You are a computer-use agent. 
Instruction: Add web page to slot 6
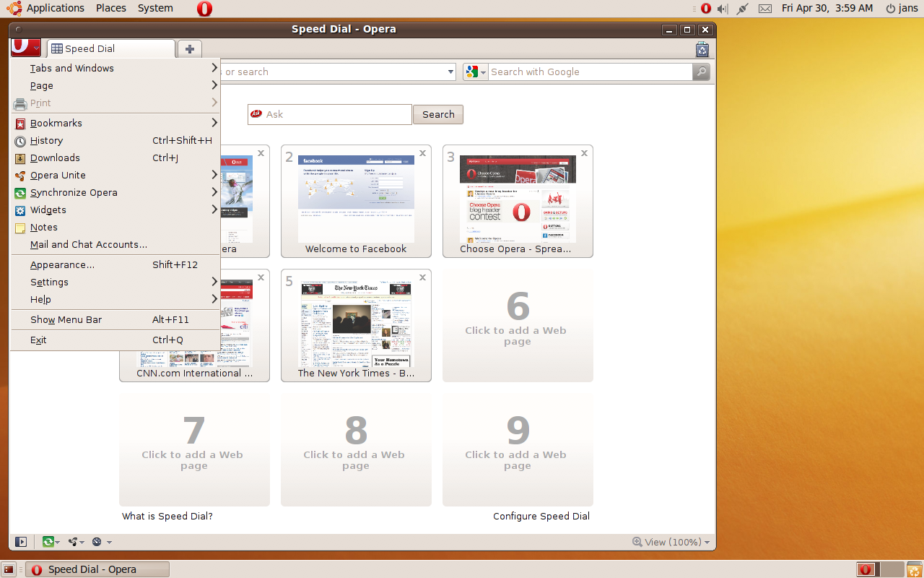(518, 325)
